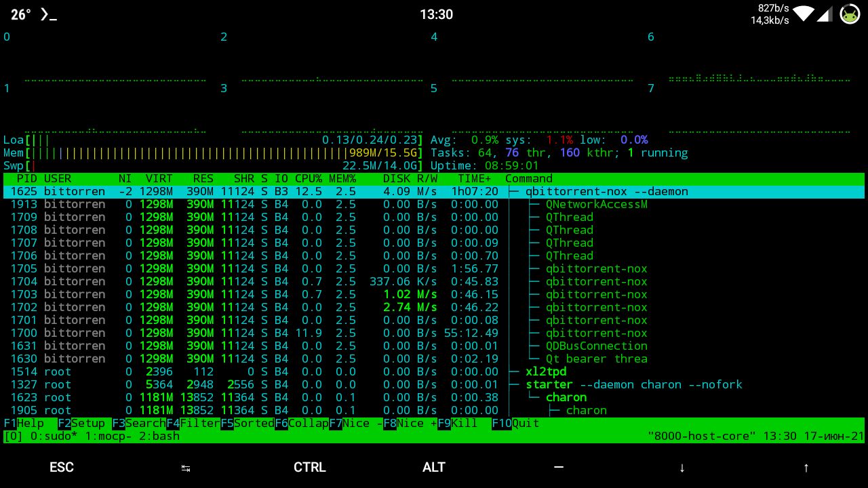Sort by VIRT column header
Viewport: 868px width, 488px height.
click(x=159, y=178)
